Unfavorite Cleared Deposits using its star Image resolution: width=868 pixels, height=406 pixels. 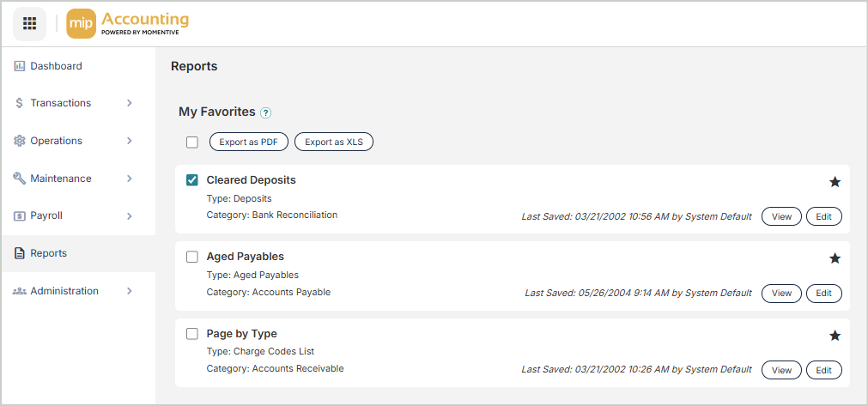(835, 182)
